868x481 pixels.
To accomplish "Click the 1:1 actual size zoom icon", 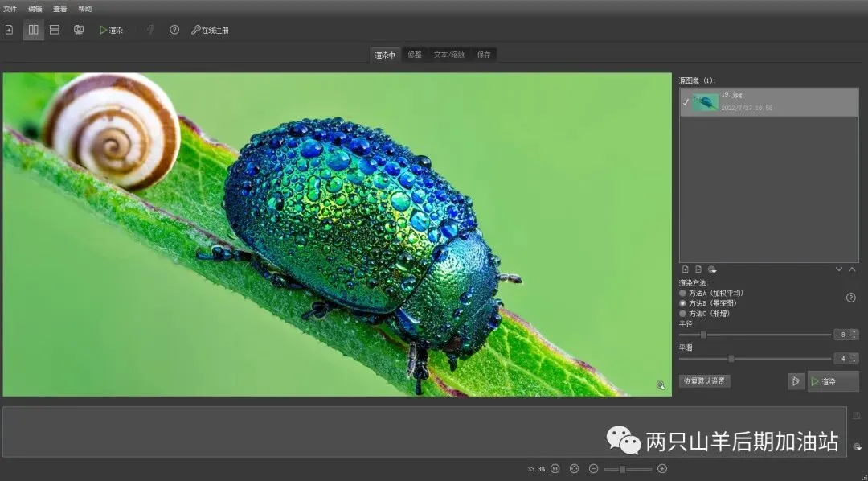I will [x=555, y=469].
